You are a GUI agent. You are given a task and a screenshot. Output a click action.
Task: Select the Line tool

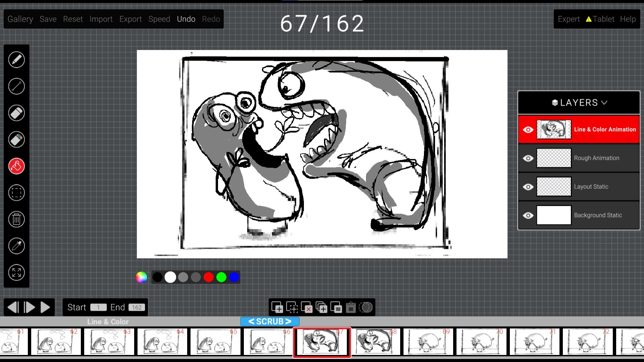pyautogui.click(x=16, y=86)
